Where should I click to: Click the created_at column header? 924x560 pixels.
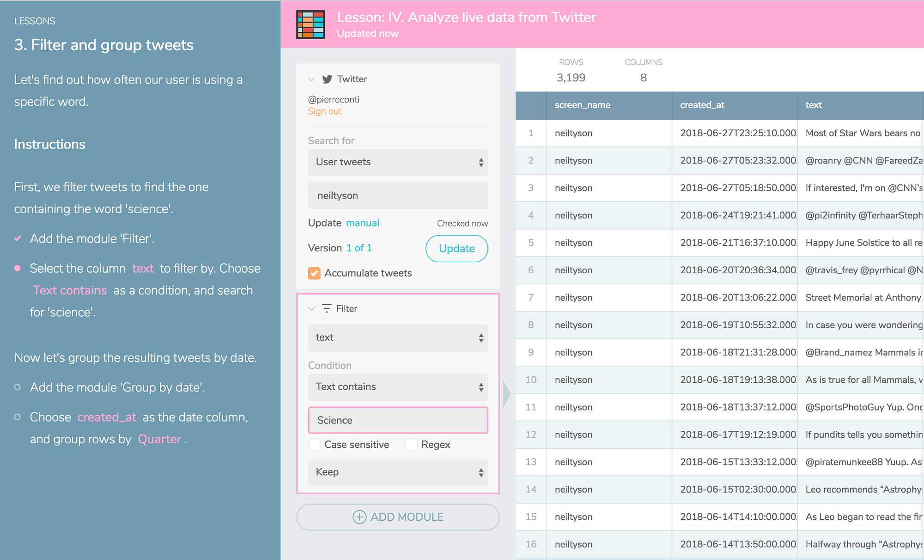[x=702, y=105]
